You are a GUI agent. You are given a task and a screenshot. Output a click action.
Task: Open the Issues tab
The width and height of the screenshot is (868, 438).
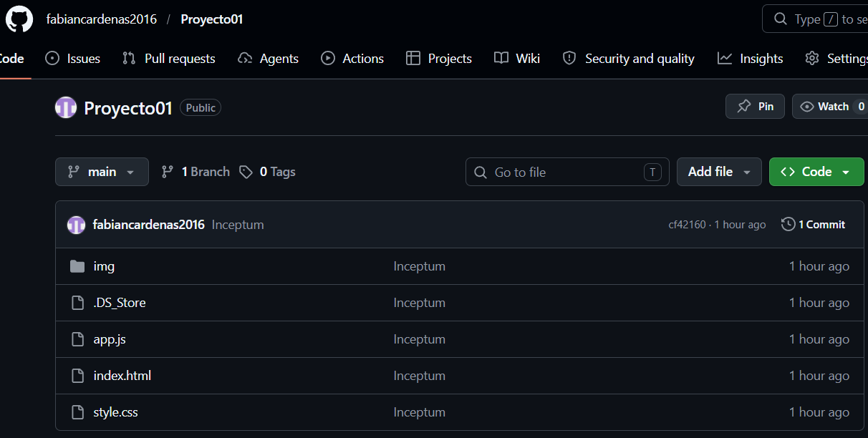click(72, 59)
